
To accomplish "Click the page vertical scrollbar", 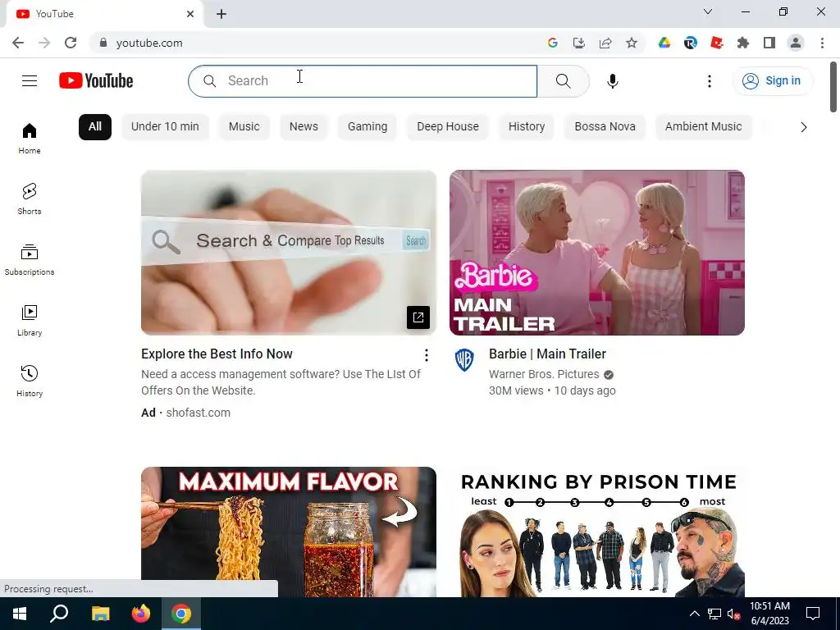I will [833, 87].
